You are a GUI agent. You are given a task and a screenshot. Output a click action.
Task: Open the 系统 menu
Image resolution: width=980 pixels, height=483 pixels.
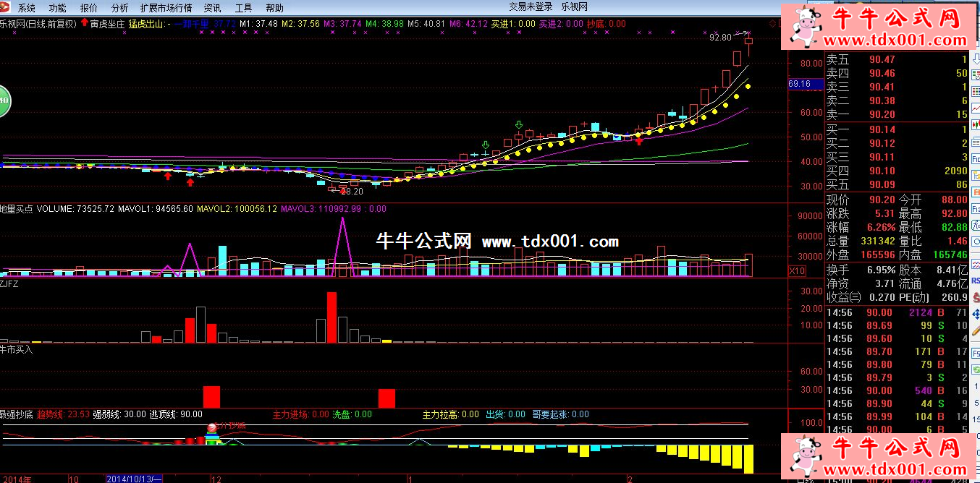coord(26,8)
